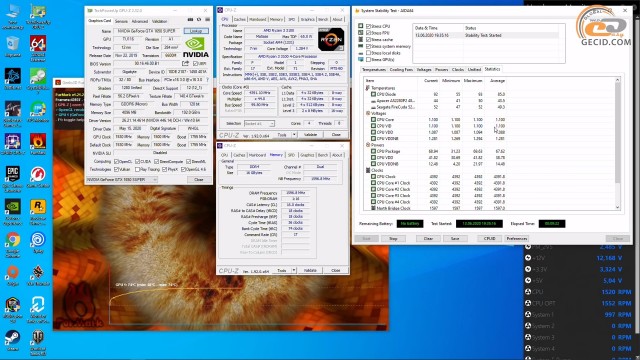Toggle the Stress system memory checkbox
The height and width of the screenshot is (360, 640).
click(369, 46)
